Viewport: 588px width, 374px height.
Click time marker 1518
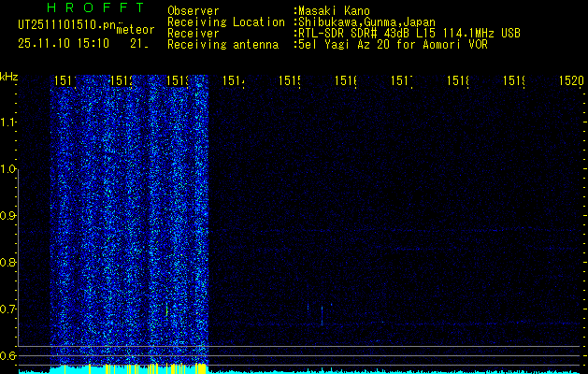pyautogui.click(x=458, y=80)
